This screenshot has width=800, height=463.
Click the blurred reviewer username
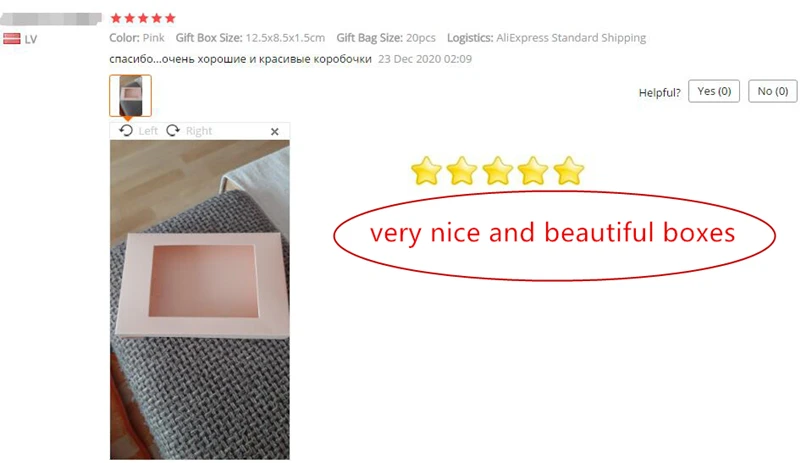51,19
